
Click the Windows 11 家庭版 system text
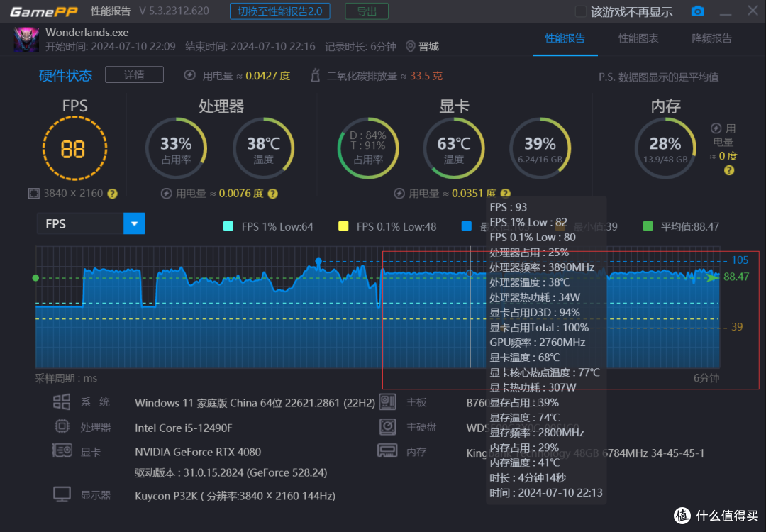255,403
